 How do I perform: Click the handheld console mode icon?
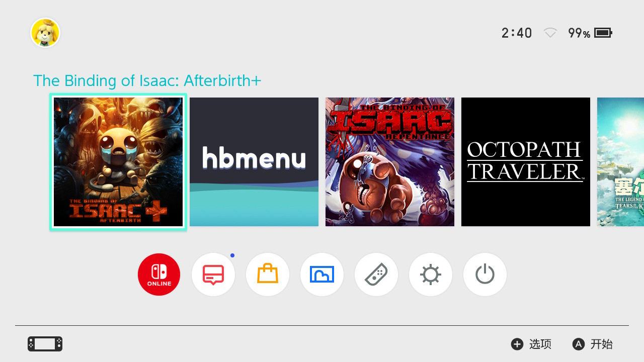(x=45, y=344)
